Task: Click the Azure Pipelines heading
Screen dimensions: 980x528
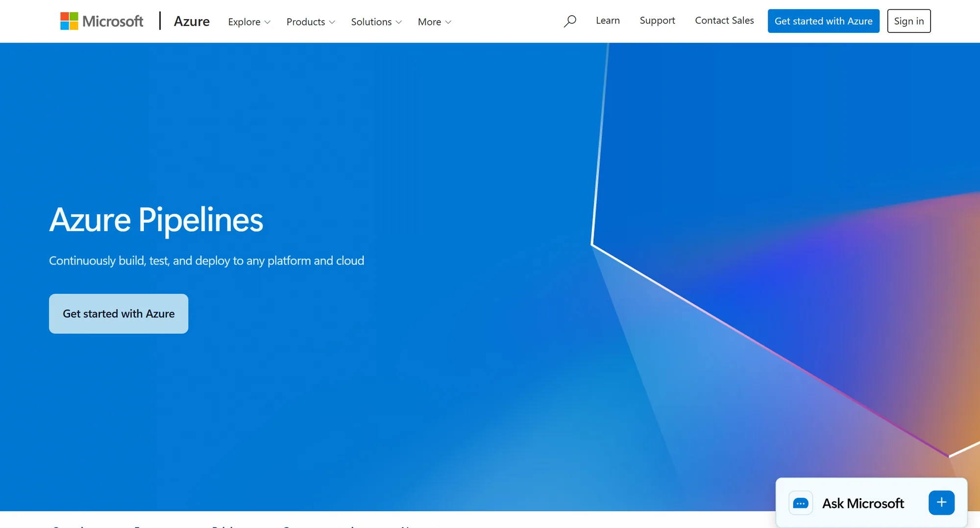Action: (156, 220)
